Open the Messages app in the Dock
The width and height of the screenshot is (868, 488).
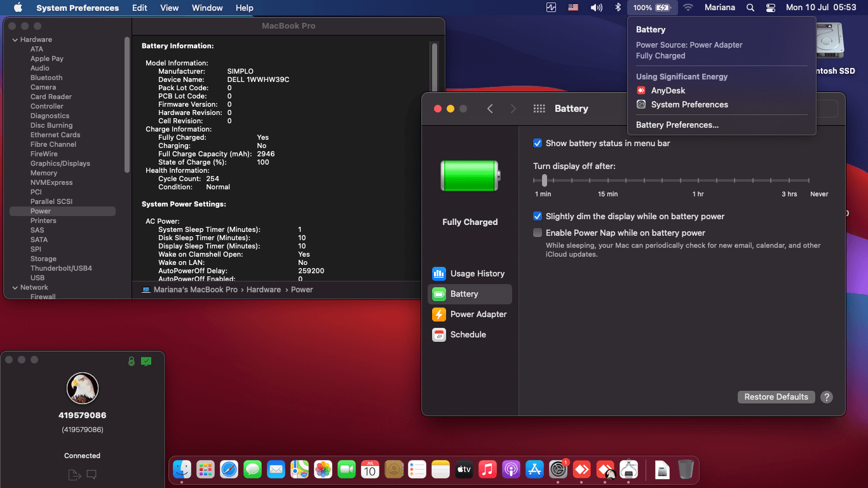(252, 470)
